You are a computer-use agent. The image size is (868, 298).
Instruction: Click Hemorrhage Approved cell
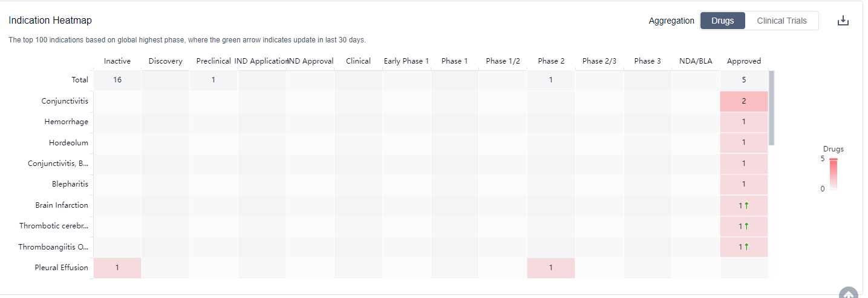point(743,122)
